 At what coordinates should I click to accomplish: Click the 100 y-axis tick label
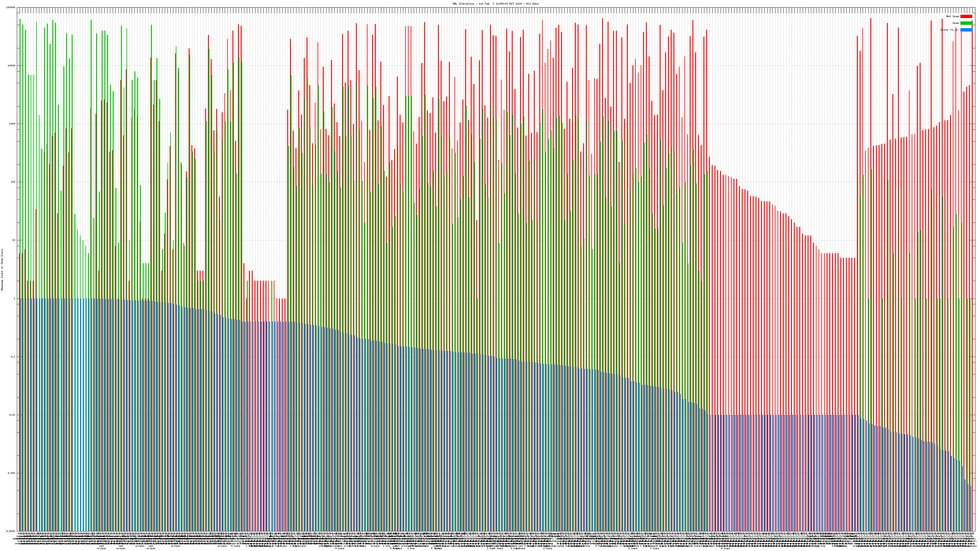(x=13, y=182)
